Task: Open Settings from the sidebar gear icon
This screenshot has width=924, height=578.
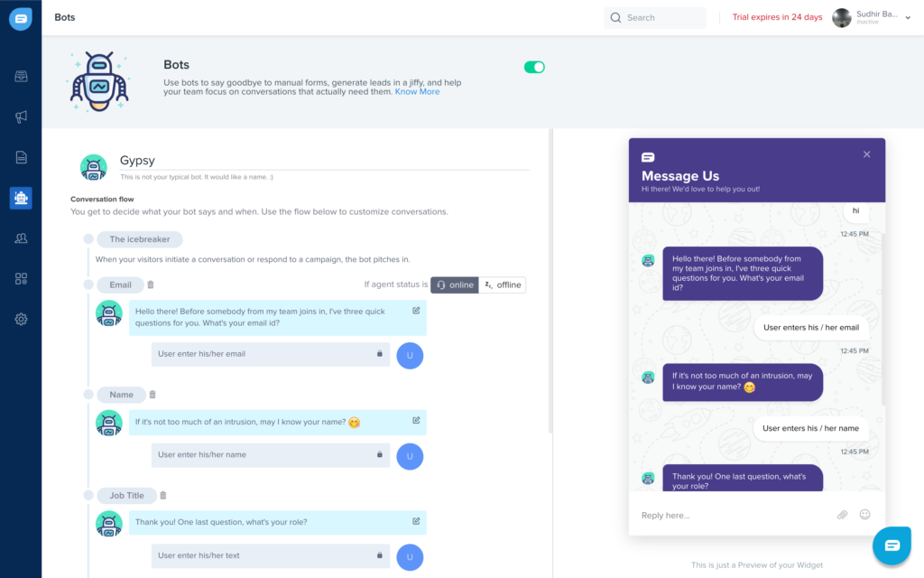Action: tap(20, 319)
